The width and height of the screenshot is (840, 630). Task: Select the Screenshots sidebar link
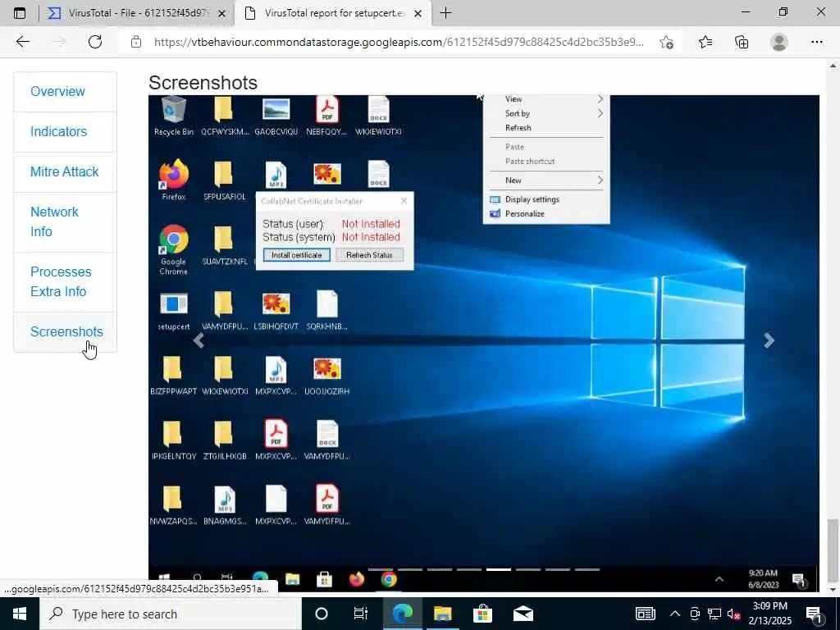click(x=66, y=331)
